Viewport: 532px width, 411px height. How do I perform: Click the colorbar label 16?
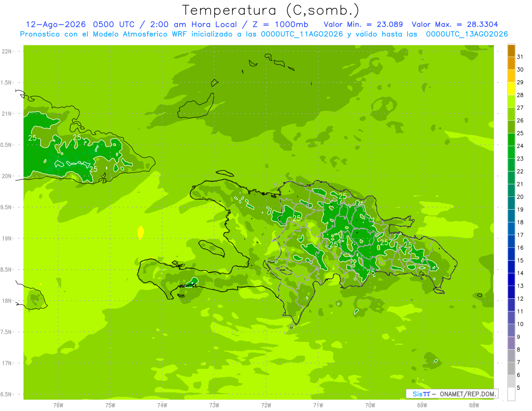click(x=520, y=248)
